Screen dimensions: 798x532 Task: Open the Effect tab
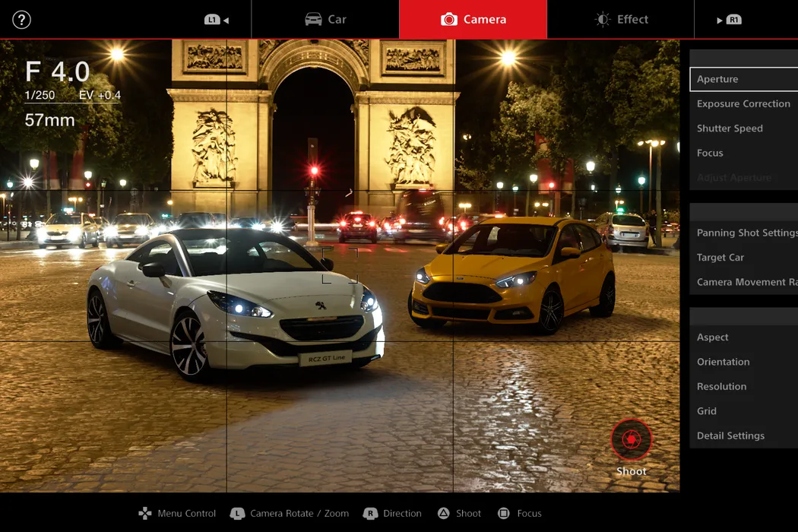click(x=621, y=20)
